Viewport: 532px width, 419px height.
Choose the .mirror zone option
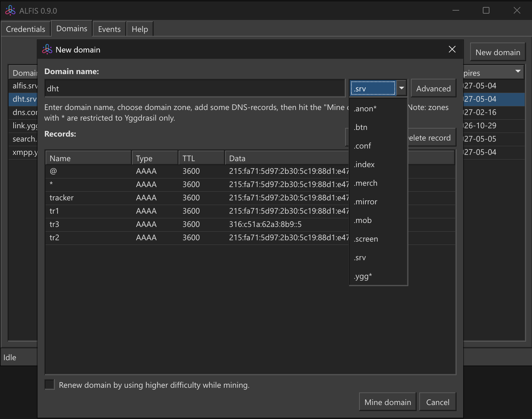tap(378, 201)
